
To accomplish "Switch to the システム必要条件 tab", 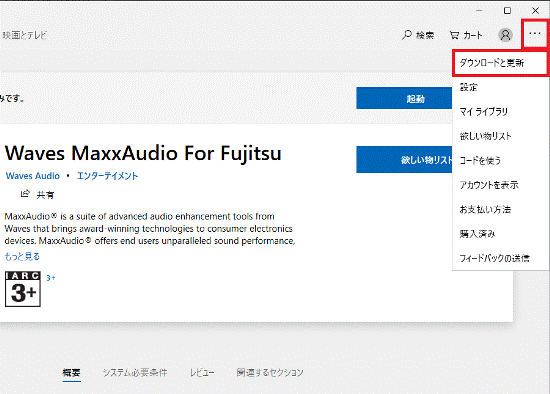I will point(135,372).
